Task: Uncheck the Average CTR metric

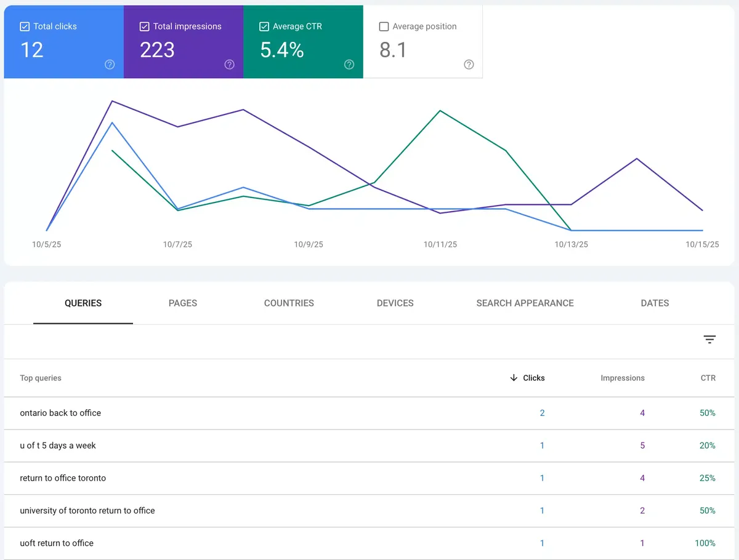Action: (264, 26)
